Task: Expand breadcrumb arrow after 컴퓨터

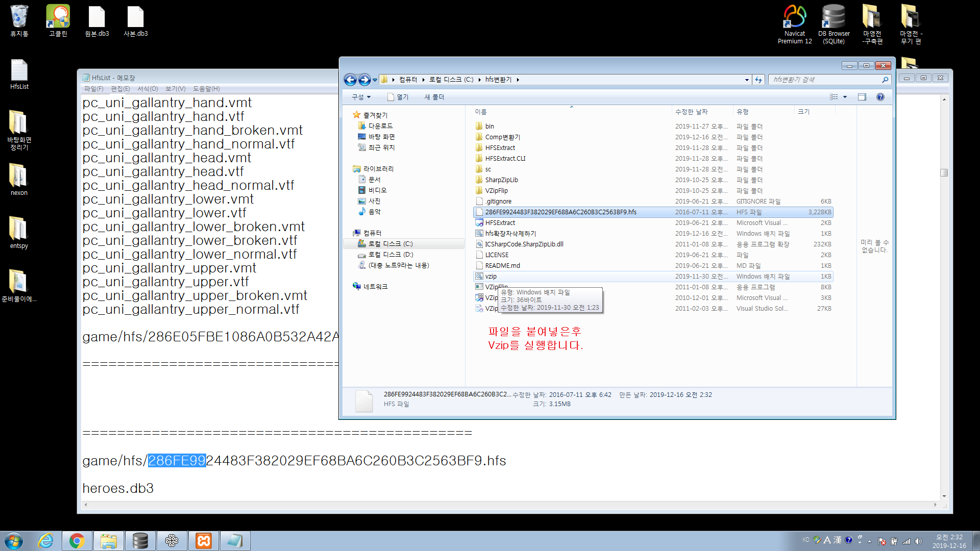Action: click(x=423, y=80)
